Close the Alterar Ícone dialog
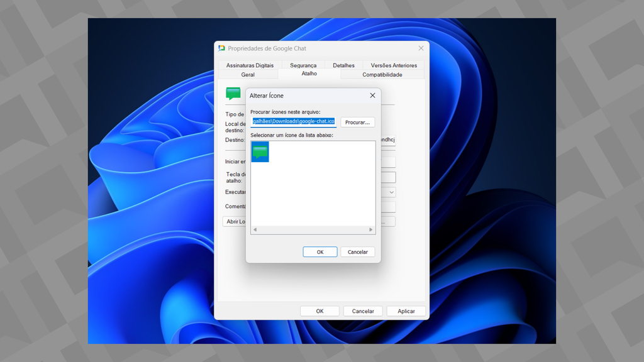 coord(372,96)
